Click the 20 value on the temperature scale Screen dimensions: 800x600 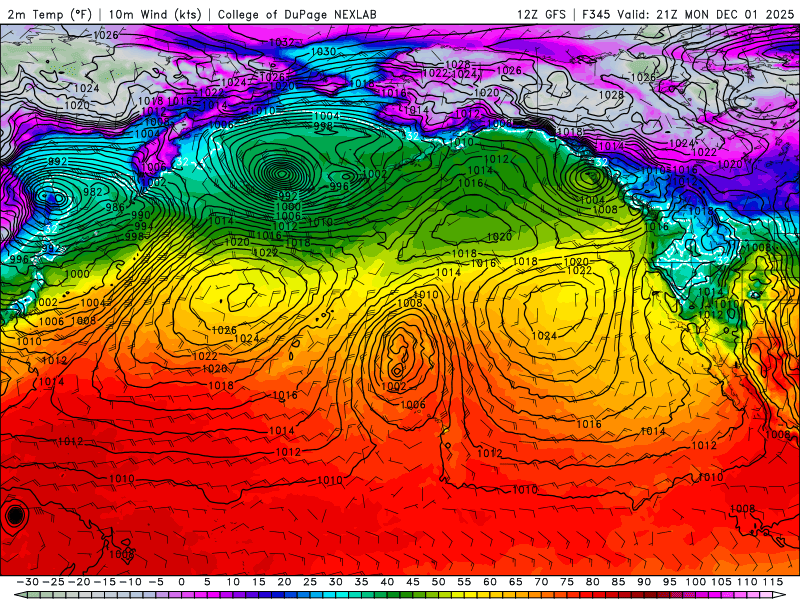pyautogui.click(x=284, y=582)
